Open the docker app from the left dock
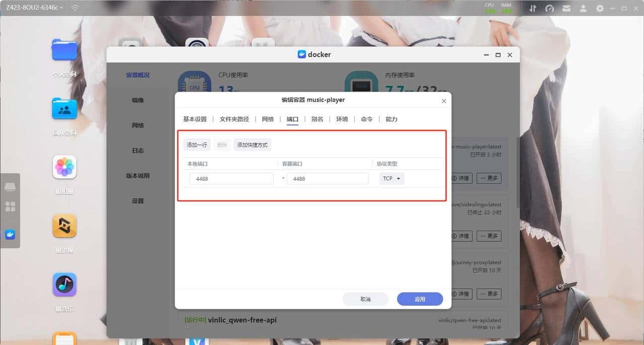This screenshot has height=345, width=644. tap(10, 234)
